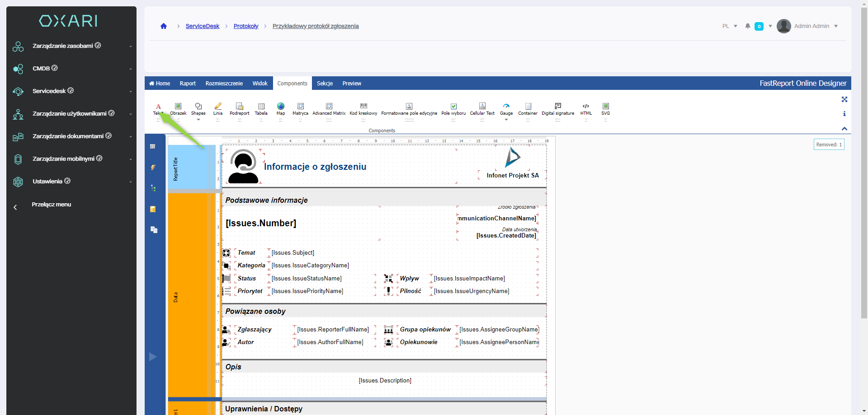Switch to the Preview tab
Image resolution: width=868 pixels, height=415 pixels.
pos(352,84)
